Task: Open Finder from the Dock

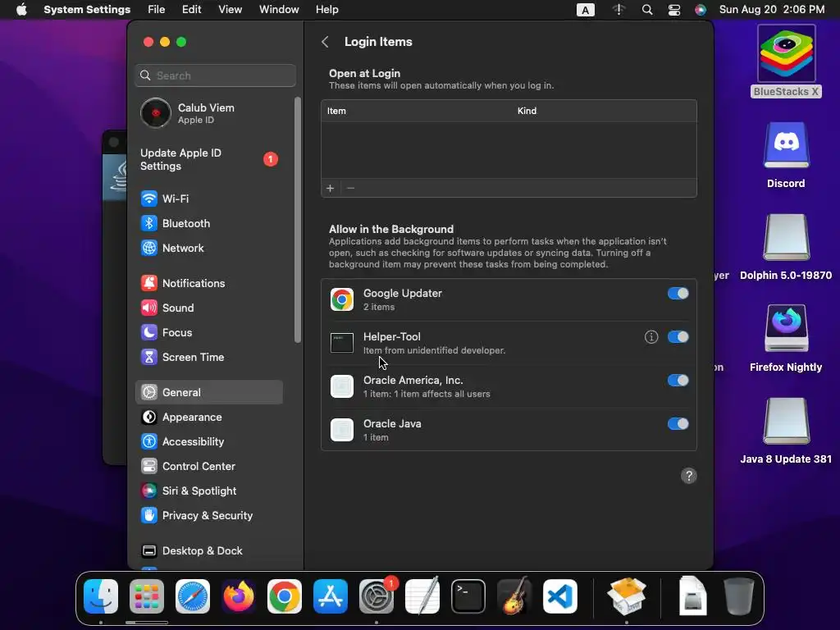Action: tap(101, 596)
